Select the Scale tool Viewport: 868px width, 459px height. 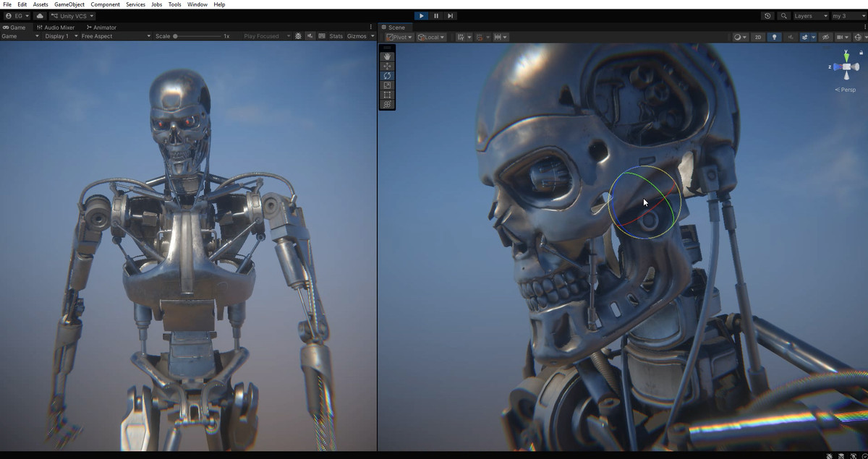(387, 85)
